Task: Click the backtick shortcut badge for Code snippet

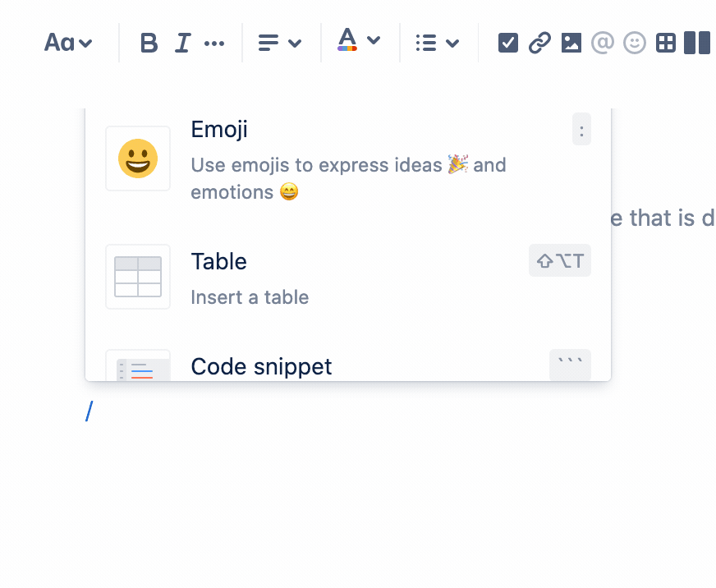Action: 571,365
